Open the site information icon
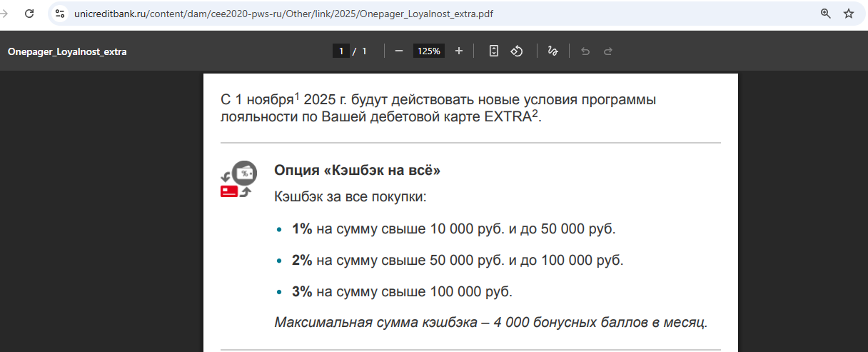The width and height of the screenshot is (868, 352). coord(61,14)
